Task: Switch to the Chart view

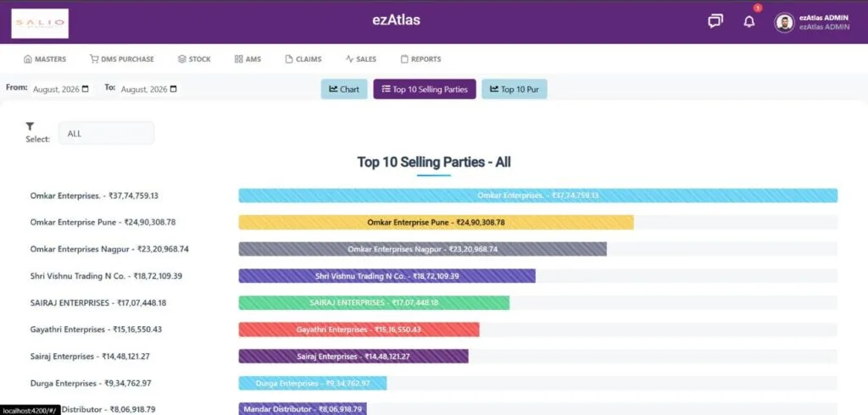Action: pos(344,89)
